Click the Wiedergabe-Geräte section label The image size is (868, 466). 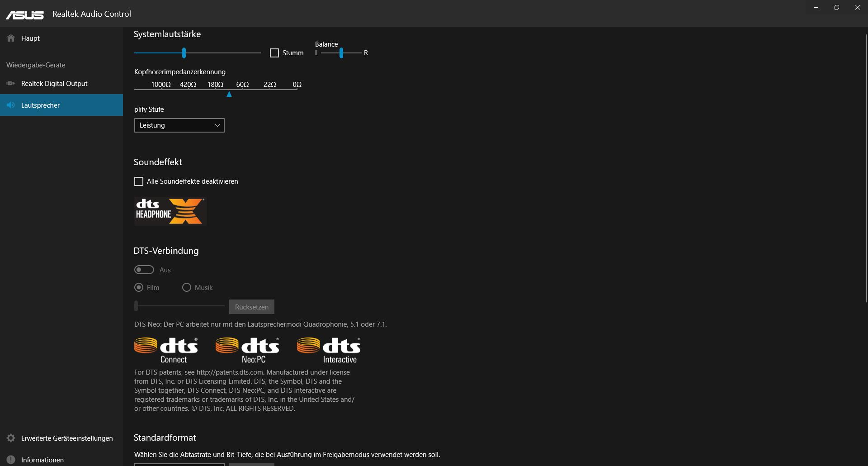36,65
